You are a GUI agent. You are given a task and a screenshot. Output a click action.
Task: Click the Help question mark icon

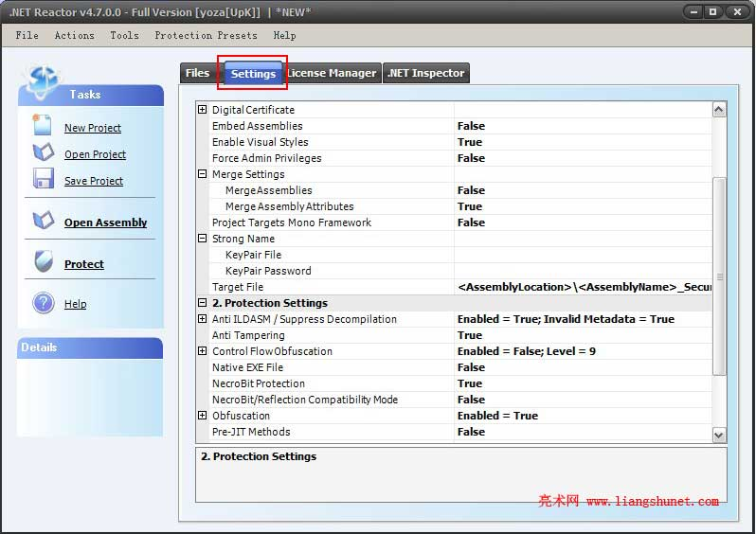point(44,303)
